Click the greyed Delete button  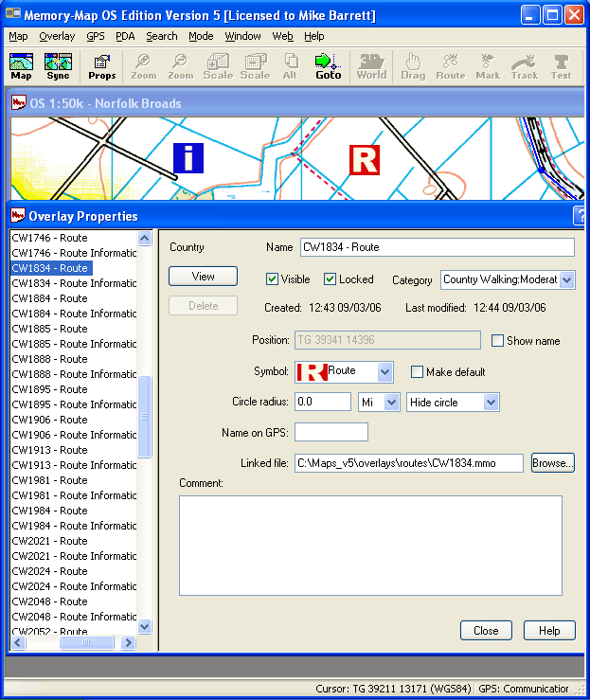point(203,306)
